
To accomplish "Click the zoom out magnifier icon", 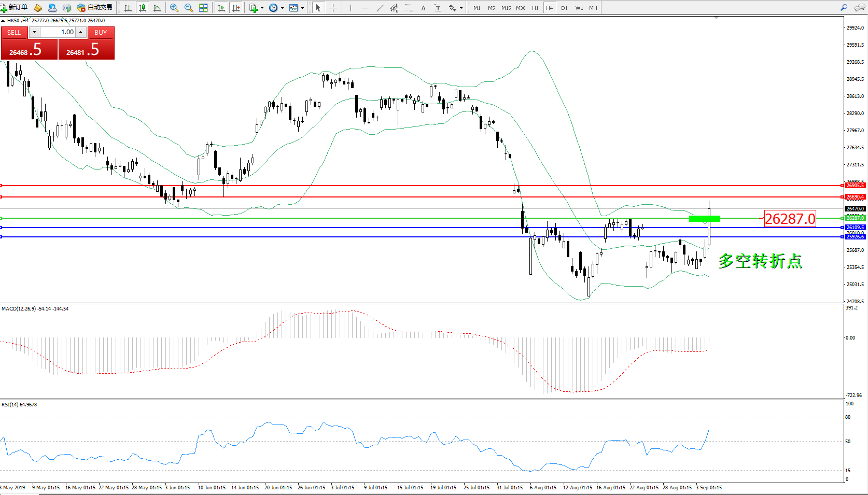I will tap(189, 8).
